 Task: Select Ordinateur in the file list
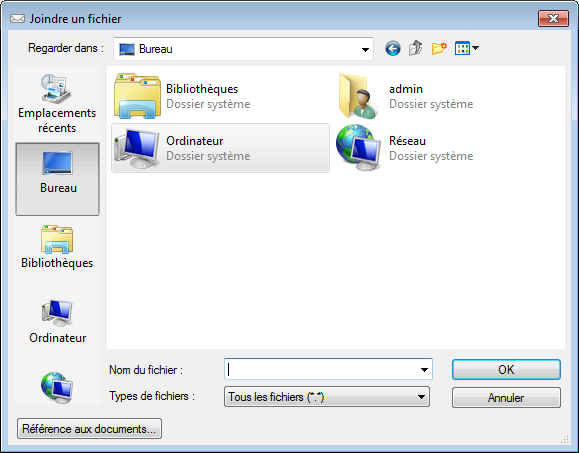click(x=220, y=148)
